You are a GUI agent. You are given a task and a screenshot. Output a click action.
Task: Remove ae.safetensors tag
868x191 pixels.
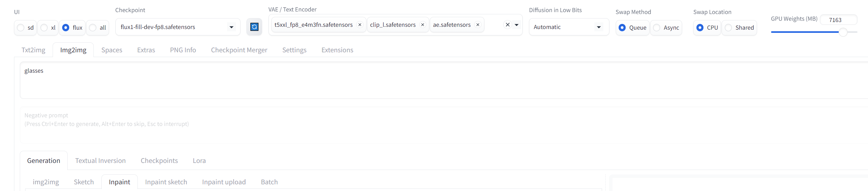[x=477, y=25]
